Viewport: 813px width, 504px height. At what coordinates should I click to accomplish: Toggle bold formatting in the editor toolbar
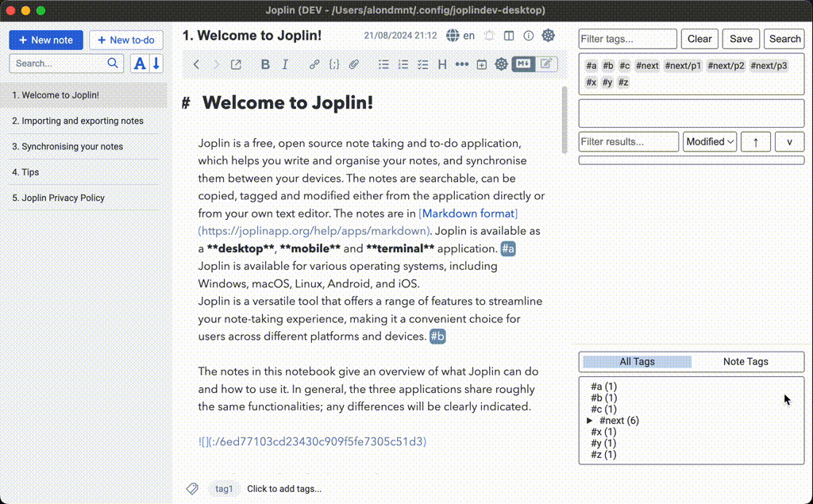(x=265, y=64)
